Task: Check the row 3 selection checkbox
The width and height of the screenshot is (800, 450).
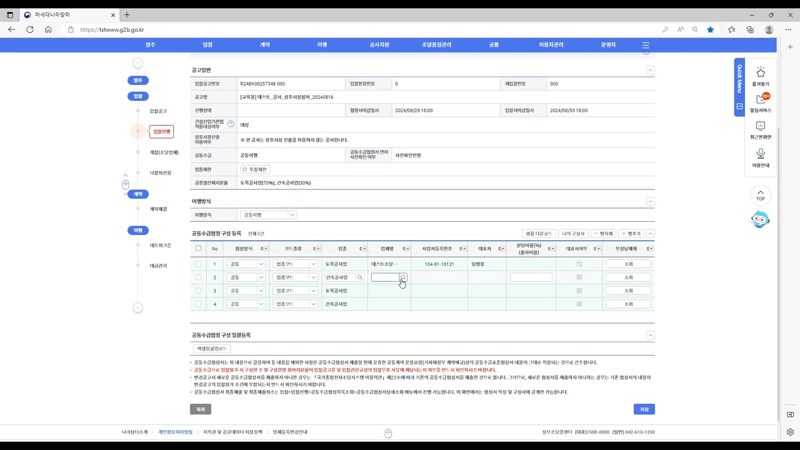Action: pyautogui.click(x=198, y=290)
